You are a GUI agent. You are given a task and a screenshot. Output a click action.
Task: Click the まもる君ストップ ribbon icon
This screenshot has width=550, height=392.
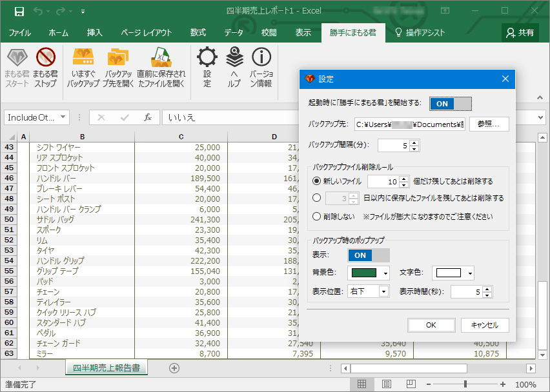tap(45, 68)
